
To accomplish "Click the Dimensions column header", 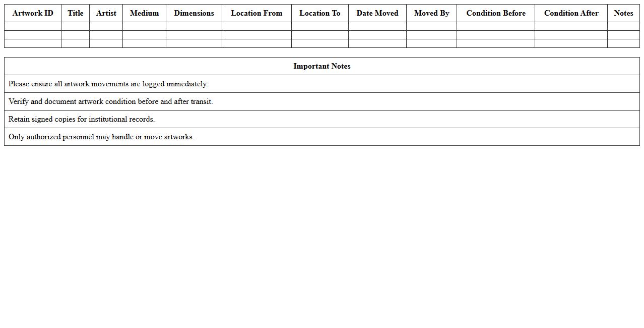I will point(194,13).
